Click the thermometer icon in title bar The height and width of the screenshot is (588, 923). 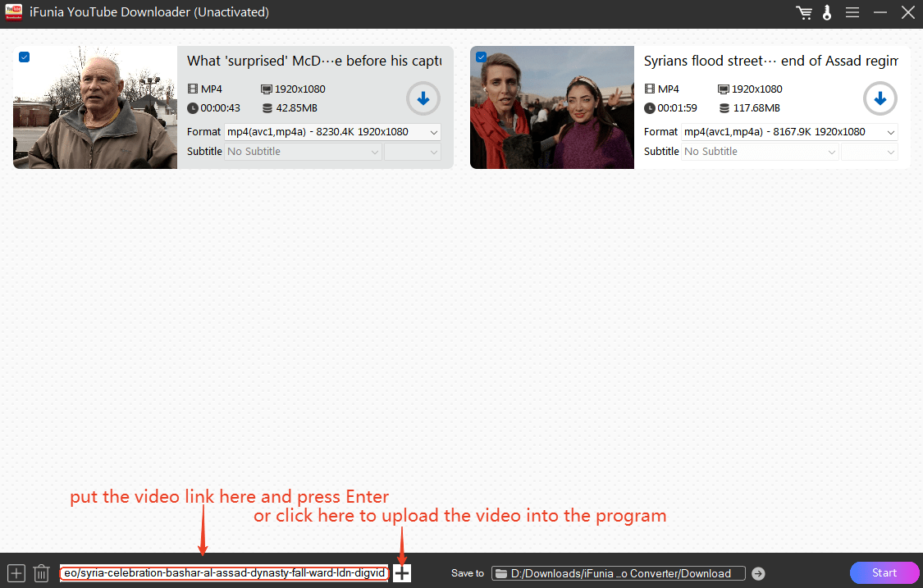click(x=827, y=13)
